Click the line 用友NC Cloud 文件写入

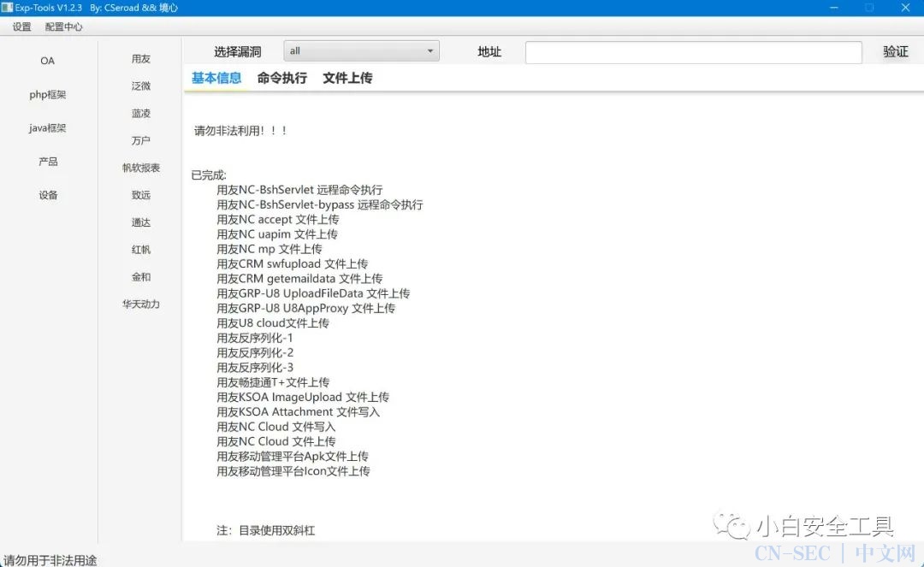point(275,426)
